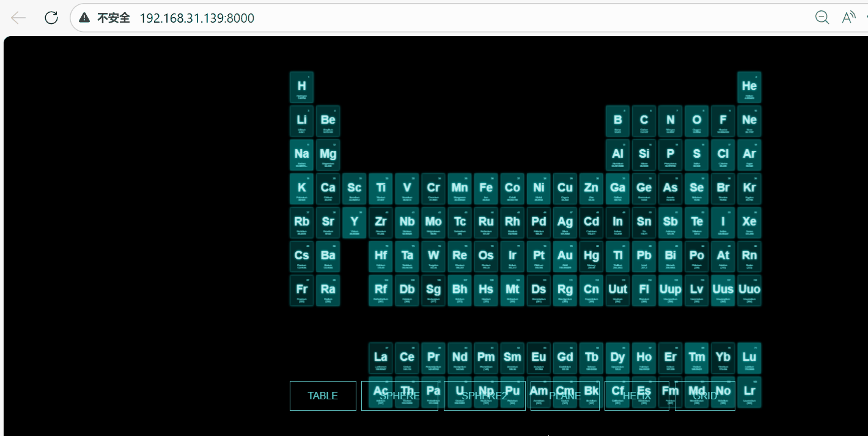Viewport: 868px width, 436px height.
Task: Select the Silicon Si tile
Action: [644, 155]
